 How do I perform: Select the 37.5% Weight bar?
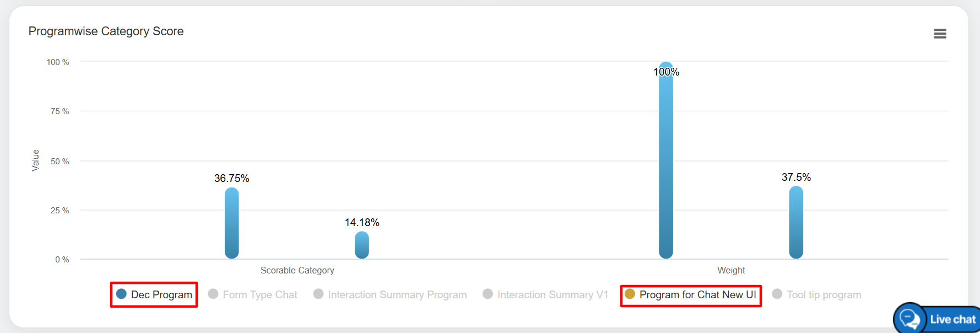click(796, 222)
